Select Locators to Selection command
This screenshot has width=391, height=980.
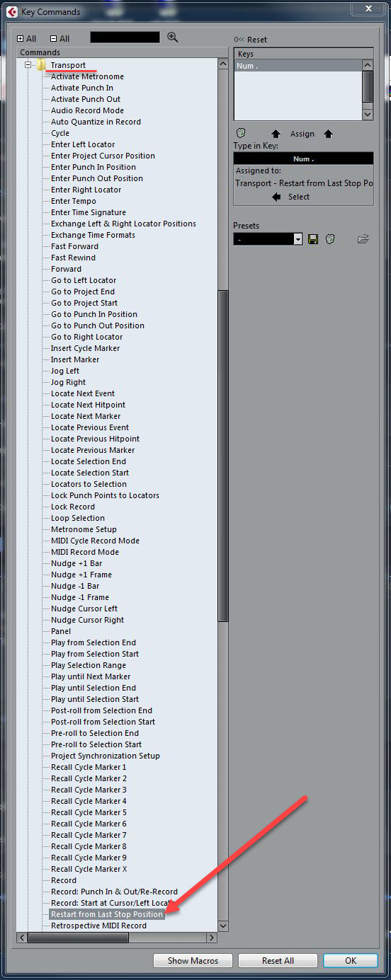click(x=89, y=484)
